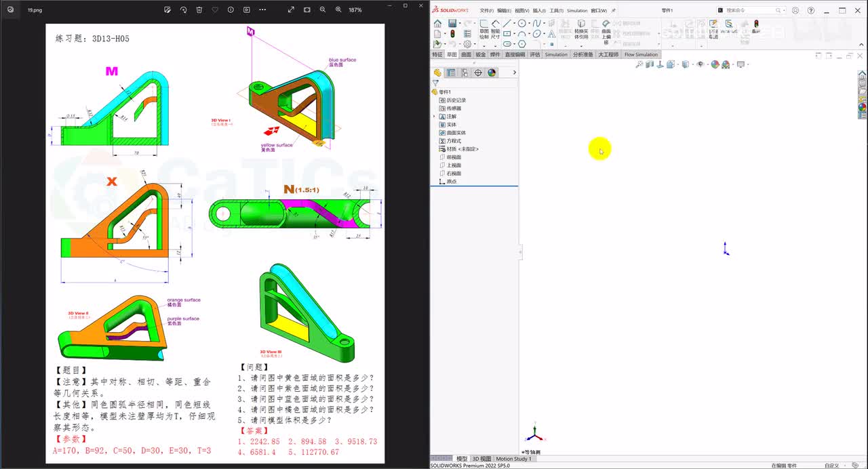Toggle full screen view in Photos viewer

coord(291,10)
